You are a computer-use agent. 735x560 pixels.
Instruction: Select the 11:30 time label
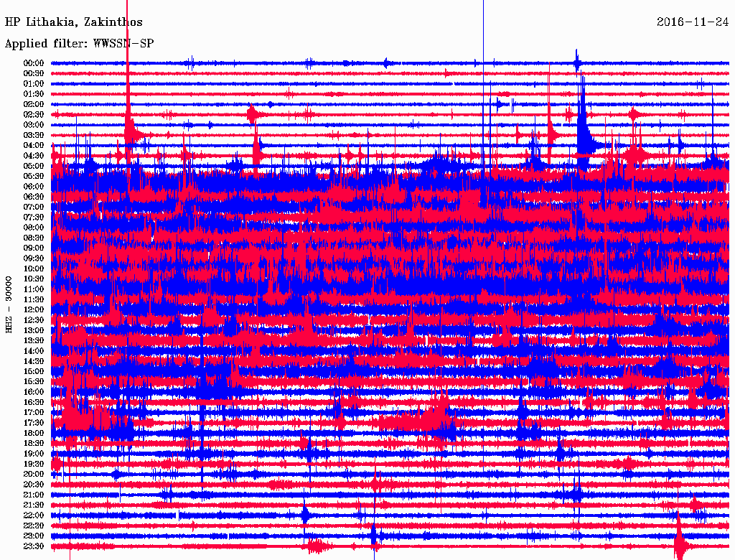[34, 299]
